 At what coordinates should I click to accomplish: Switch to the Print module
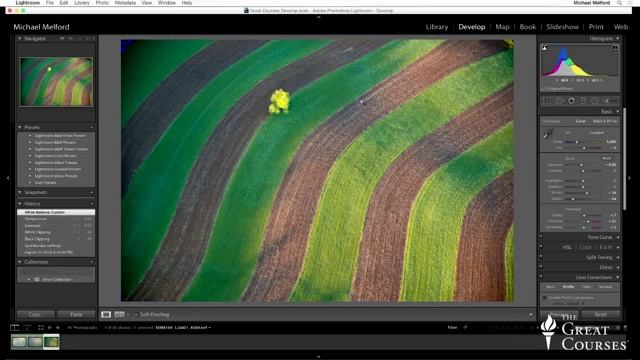[x=596, y=27]
